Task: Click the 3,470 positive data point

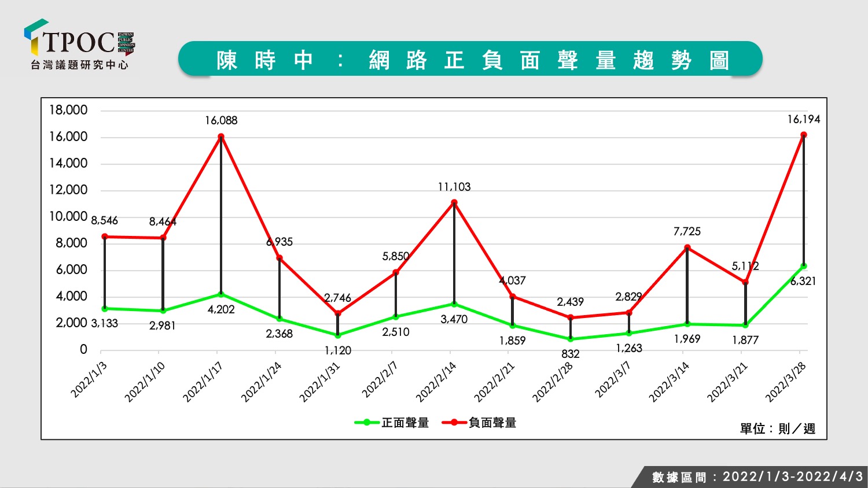Action: point(454,304)
